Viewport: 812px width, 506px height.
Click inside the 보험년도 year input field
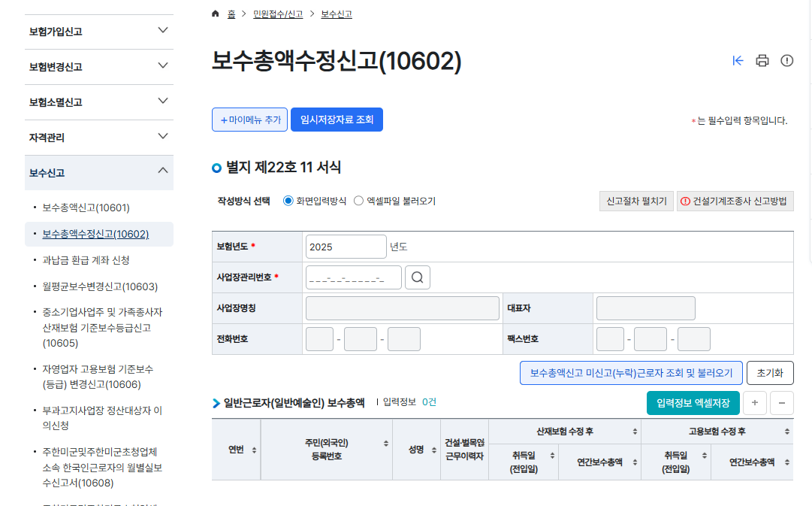pyautogui.click(x=346, y=246)
